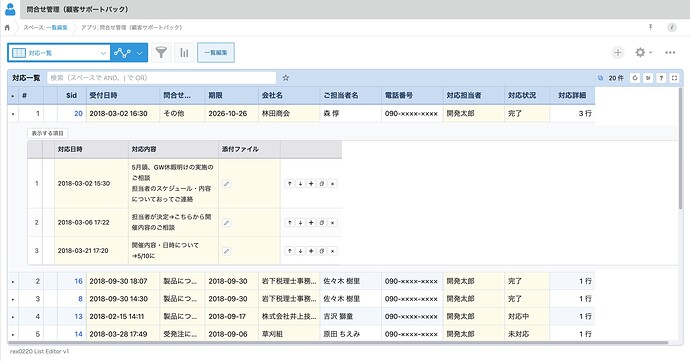Edit attachment for 2018-03-02 15:30 row
Viewport: 690px width, 361px height.
[226, 184]
